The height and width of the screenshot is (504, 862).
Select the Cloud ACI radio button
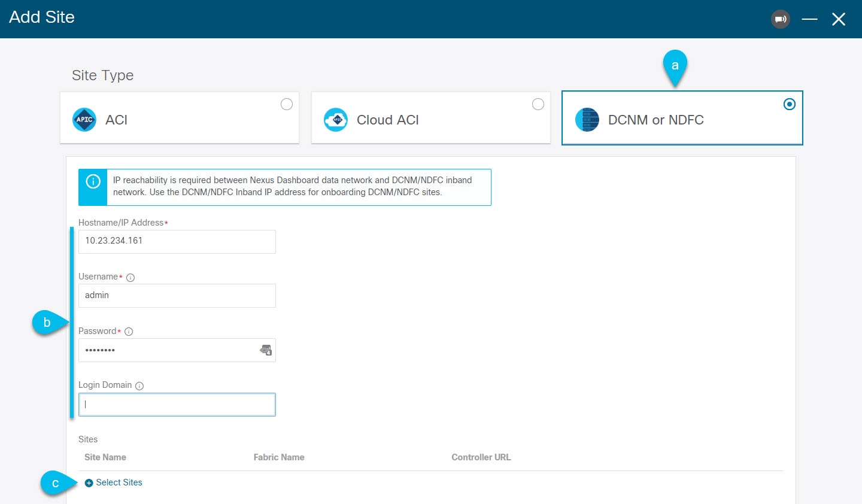click(538, 104)
